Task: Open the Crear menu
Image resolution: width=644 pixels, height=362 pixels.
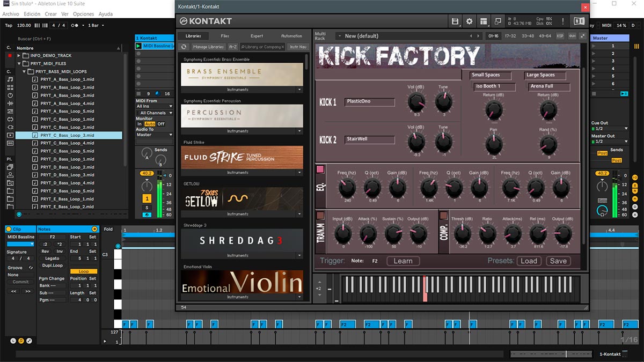Action: [x=50, y=14]
